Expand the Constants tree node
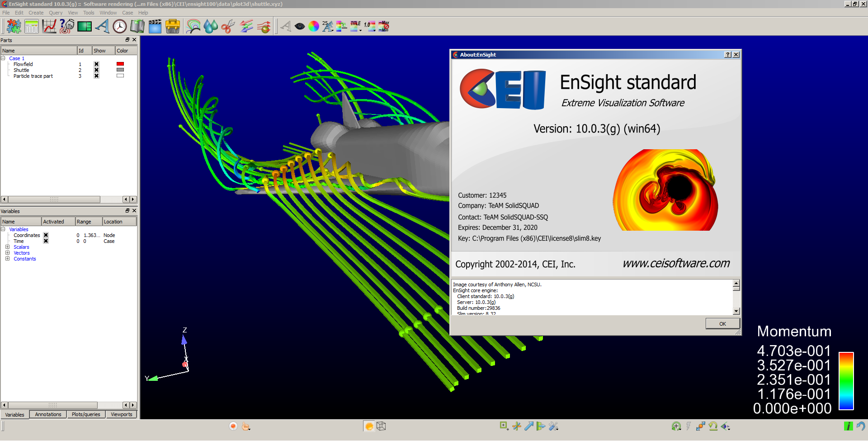868x441 pixels. pos(7,259)
